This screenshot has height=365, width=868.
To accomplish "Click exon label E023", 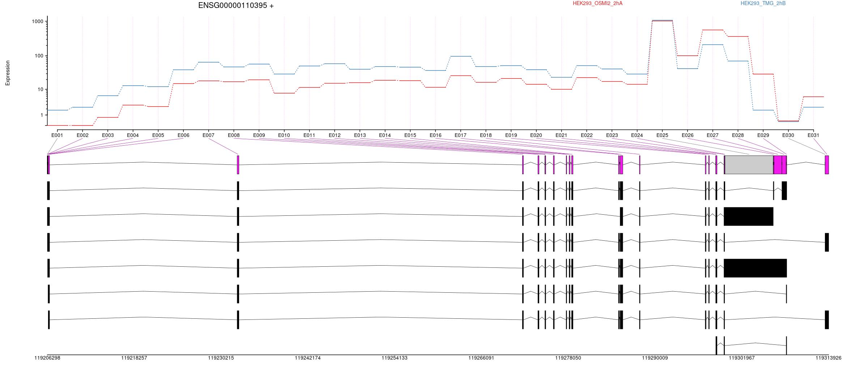I will click(x=612, y=136).
